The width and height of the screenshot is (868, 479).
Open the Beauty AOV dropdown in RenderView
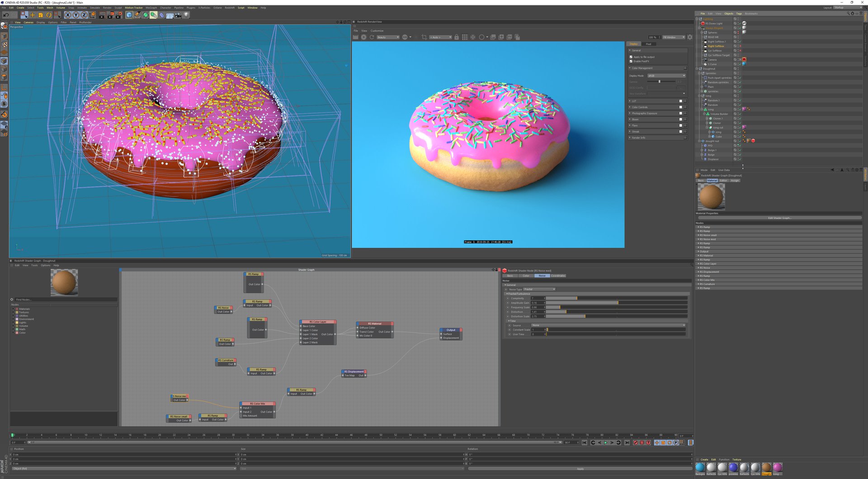388,37
